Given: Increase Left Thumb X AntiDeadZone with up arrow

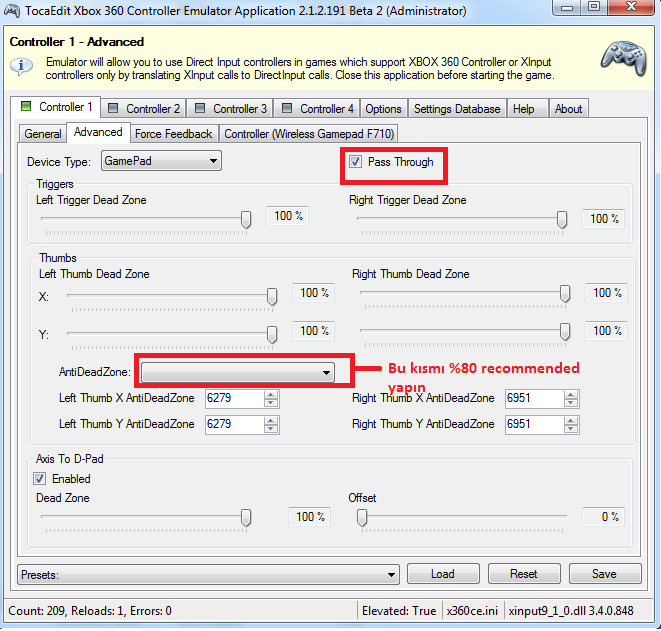Looking at the screenshot, I should point(271,394).
